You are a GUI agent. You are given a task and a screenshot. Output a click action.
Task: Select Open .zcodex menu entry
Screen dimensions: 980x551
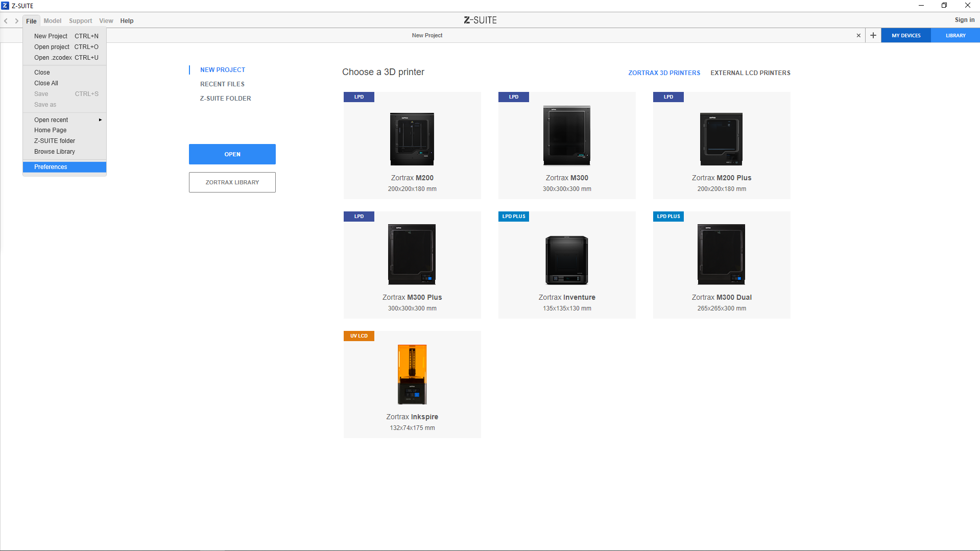tap(65, 58)
